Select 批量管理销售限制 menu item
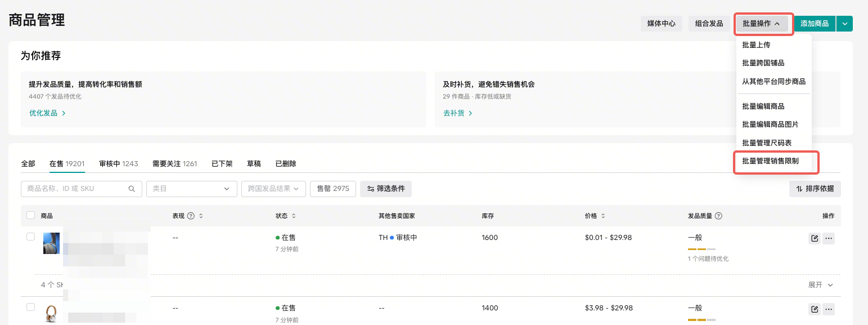 [x=770, y=161]
